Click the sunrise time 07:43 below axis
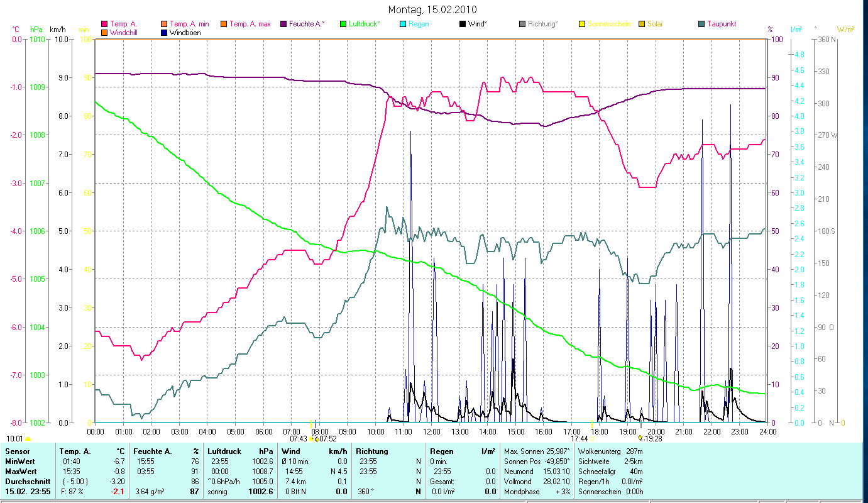This screenshot has width=868, height=503. [299, 439]
